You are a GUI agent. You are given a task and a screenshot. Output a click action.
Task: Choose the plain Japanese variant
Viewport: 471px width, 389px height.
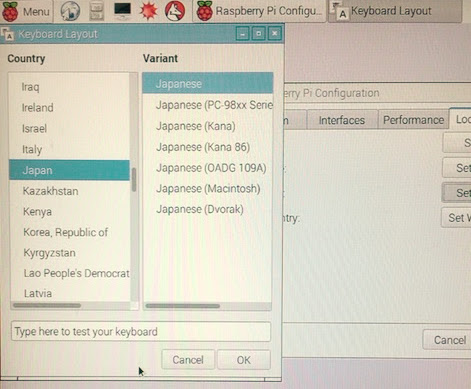(208, 83)
